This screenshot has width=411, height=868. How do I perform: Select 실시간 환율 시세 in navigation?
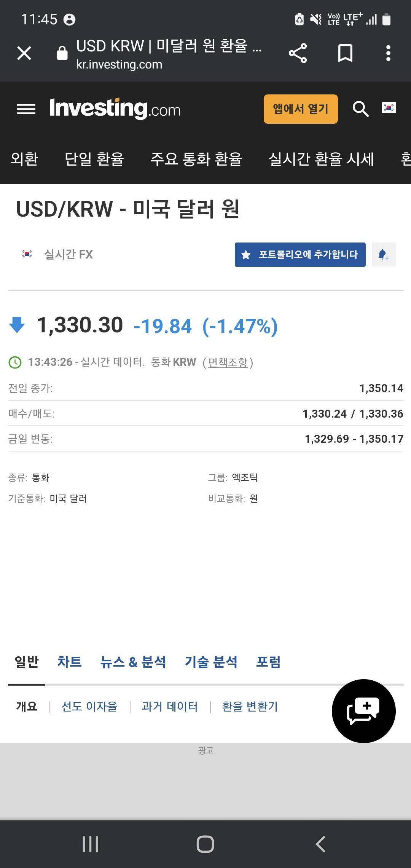[x=321, y=159]
